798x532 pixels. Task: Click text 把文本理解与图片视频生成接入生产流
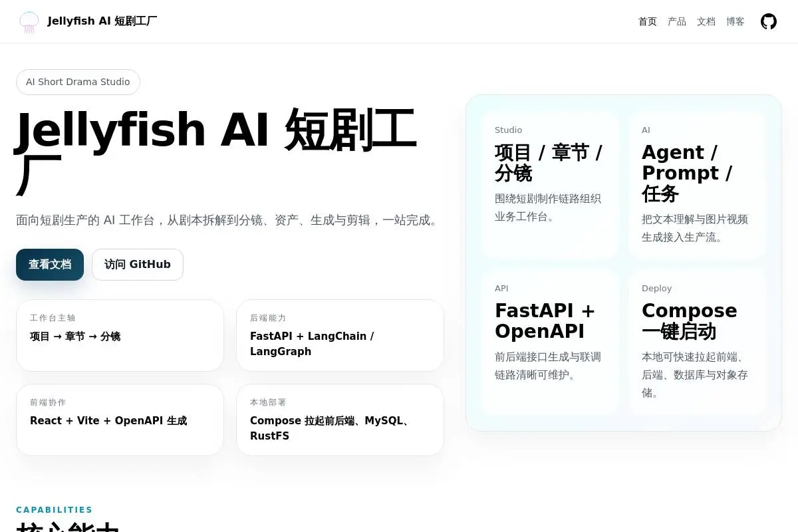(695, 228)
